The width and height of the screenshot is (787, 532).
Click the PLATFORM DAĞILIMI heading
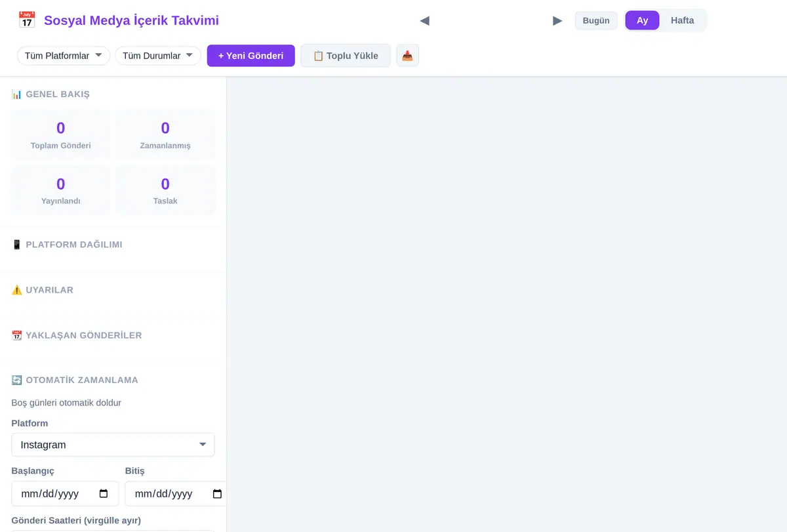tap(67, 245)
